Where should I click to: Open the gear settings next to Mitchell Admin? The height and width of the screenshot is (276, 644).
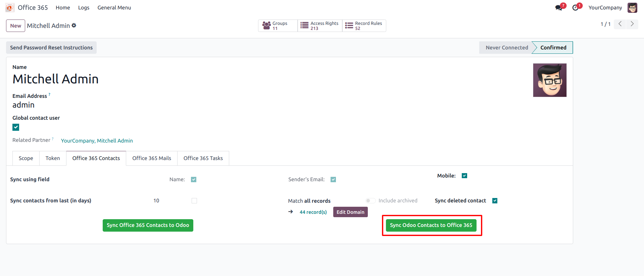pyautogui.click(x=74, y=26)
